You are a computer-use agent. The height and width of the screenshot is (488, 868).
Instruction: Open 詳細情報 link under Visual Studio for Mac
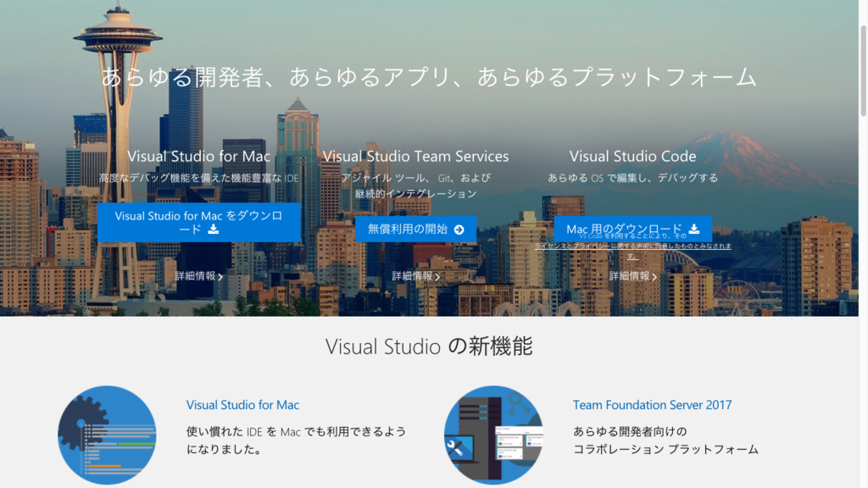pos(198,276)
